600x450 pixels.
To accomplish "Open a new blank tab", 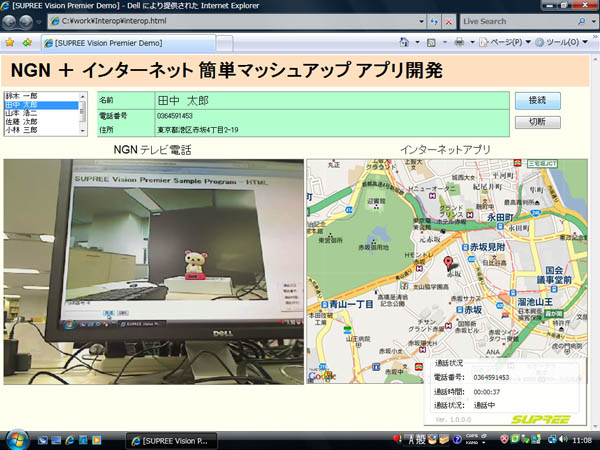I will pyautogui.click(x=224, y=43).
